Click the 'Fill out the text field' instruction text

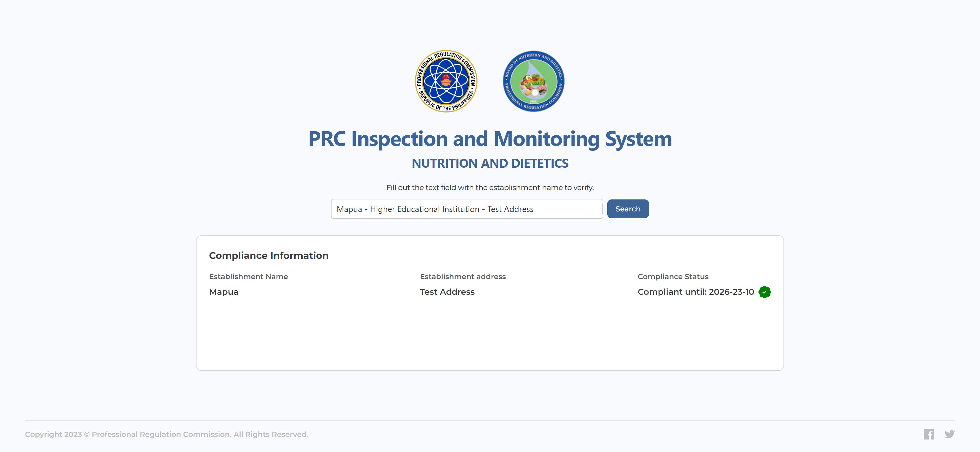click(x=490, y=187)
